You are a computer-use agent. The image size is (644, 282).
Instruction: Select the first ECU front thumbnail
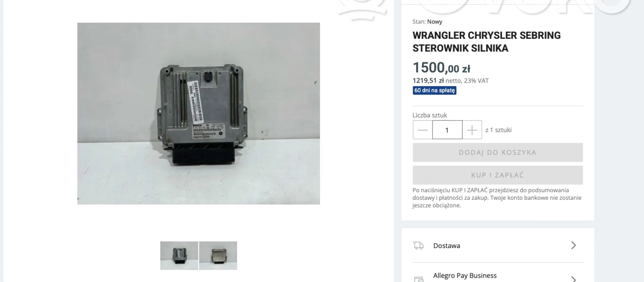pyautogui.click(x=179, y=256)
